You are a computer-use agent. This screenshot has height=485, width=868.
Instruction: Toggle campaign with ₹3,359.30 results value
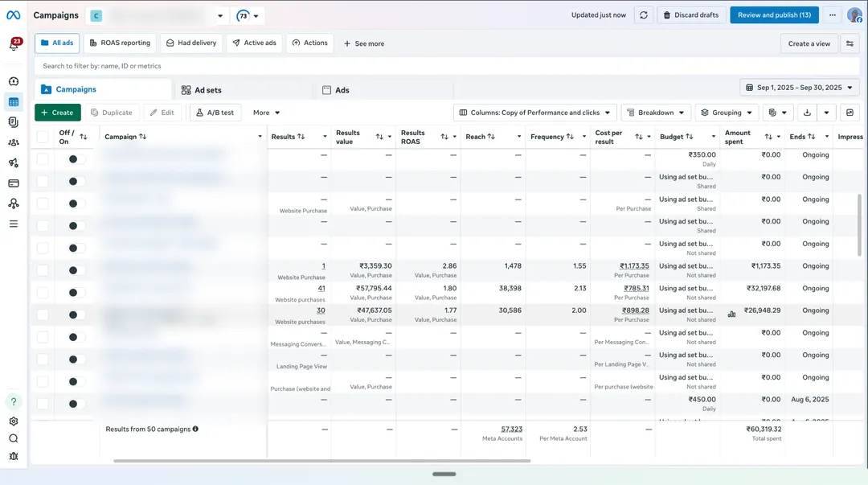(x=76, y=270)
